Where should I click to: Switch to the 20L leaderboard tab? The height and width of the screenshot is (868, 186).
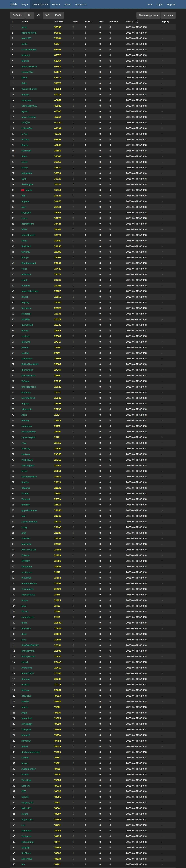tap(30, 15)
